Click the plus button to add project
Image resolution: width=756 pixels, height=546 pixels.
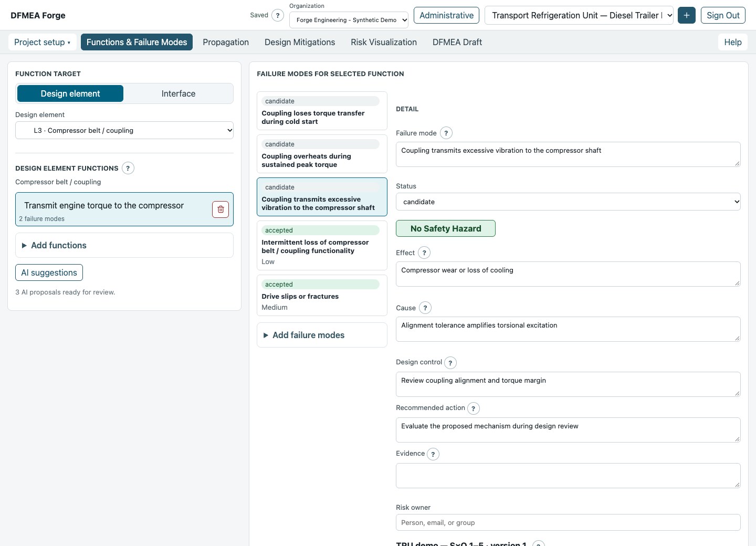(687, 15)
